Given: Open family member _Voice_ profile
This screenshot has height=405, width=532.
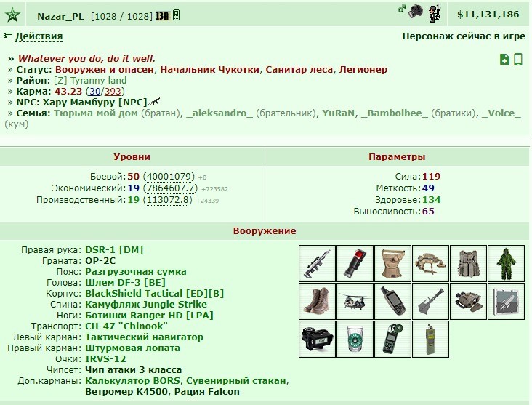Looking at the screenshot, I should [501, 113].
